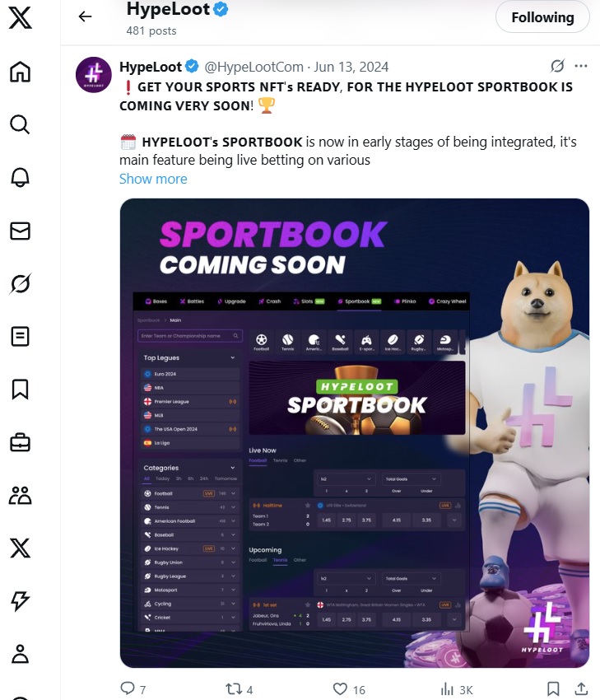The width and height of the screenshot is (600, 700).
Task: Open the Profile person icon
Action: pos(20,654)
